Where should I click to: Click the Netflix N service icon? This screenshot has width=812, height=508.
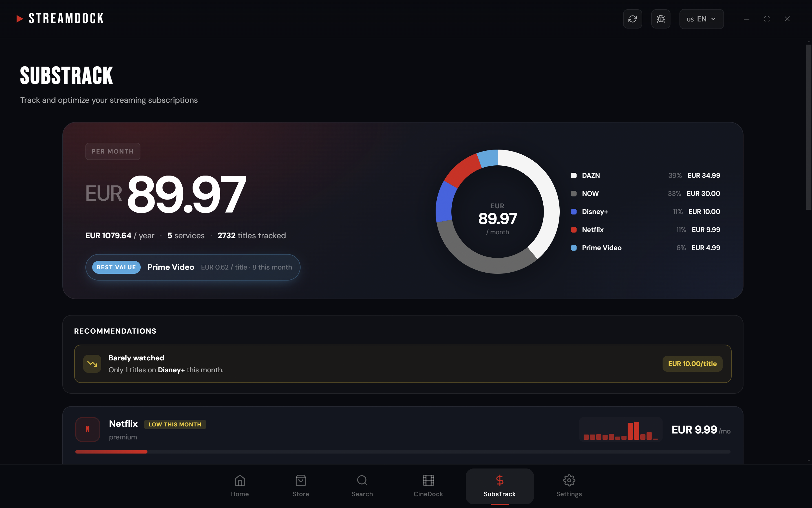[88, 429]
